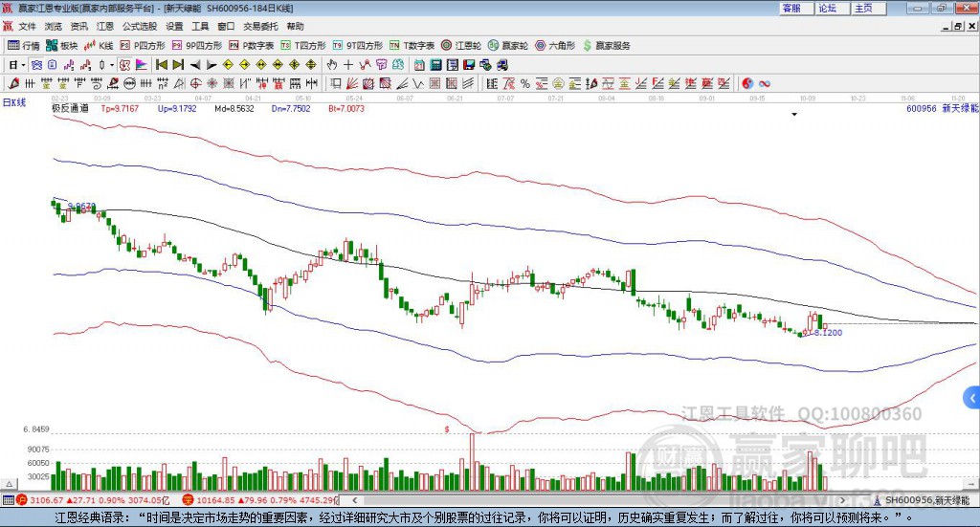The image size is (980, 527).
Task: Open the 窗口 menu
Action: click(x=226, y=26)
